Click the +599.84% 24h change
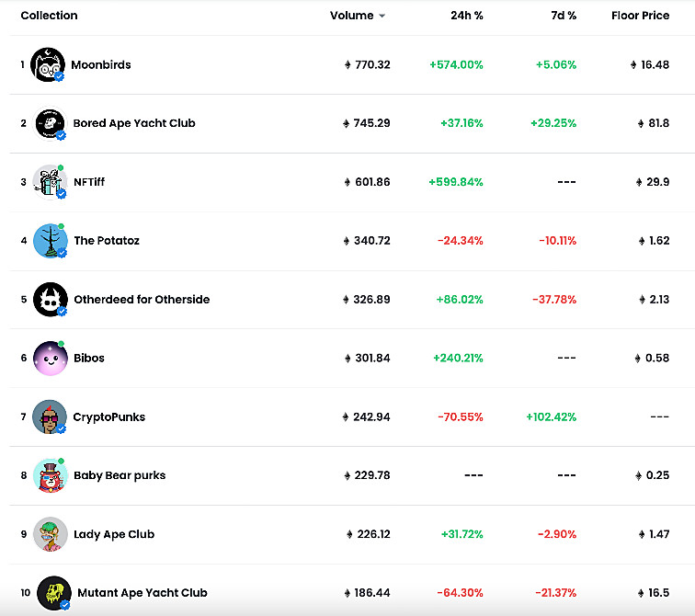The height and width of the screenshot is (616, 695). (456, 182)
